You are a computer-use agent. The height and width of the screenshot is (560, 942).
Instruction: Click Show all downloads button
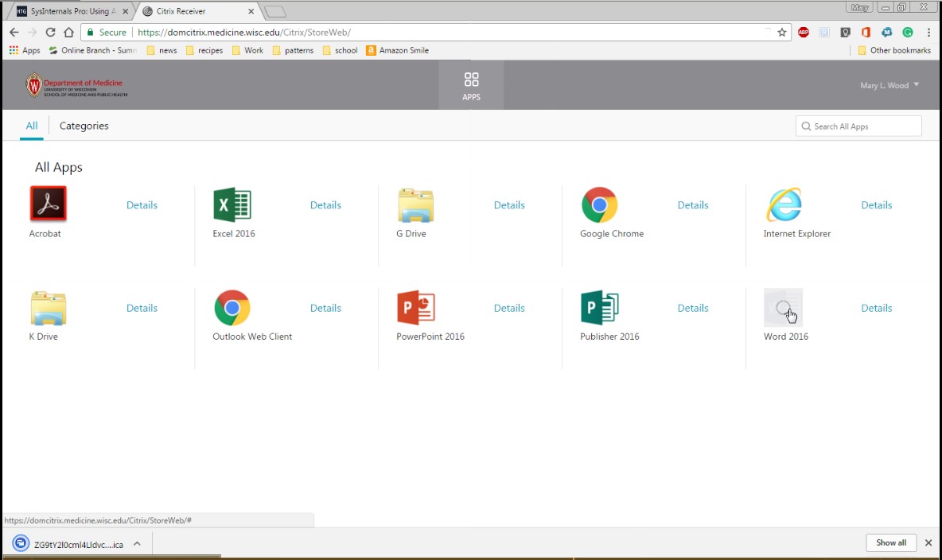[x=891, y=542]
